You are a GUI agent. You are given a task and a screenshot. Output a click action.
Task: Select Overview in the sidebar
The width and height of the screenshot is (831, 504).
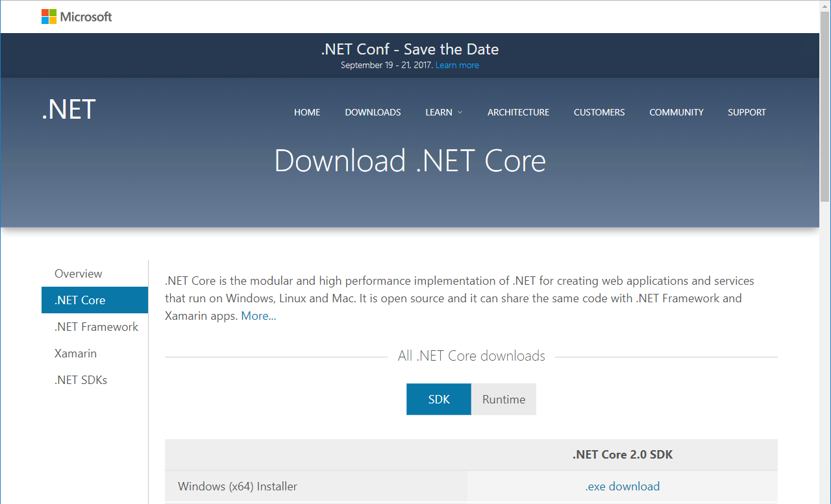click(x=95, y=274)
